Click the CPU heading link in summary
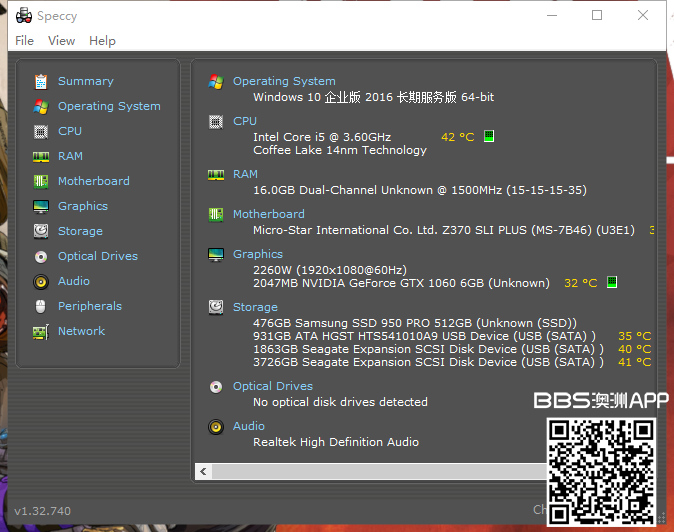 [245, 121]
